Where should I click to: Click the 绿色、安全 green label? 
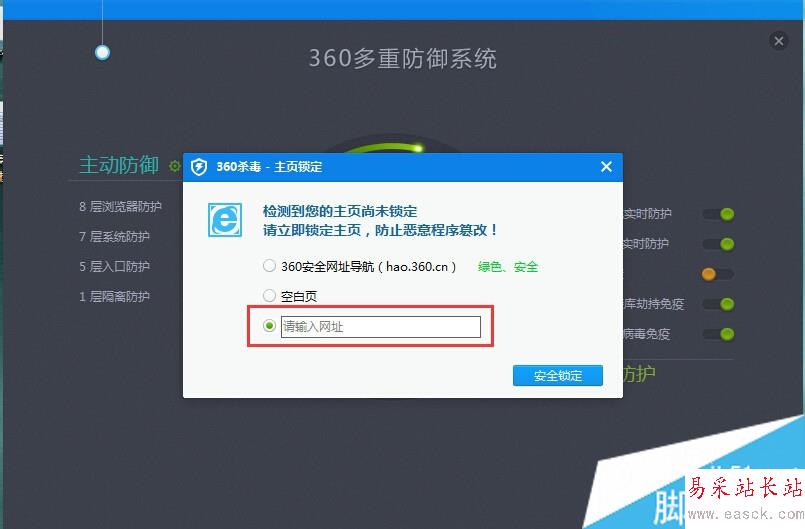[x=507, y=267]
